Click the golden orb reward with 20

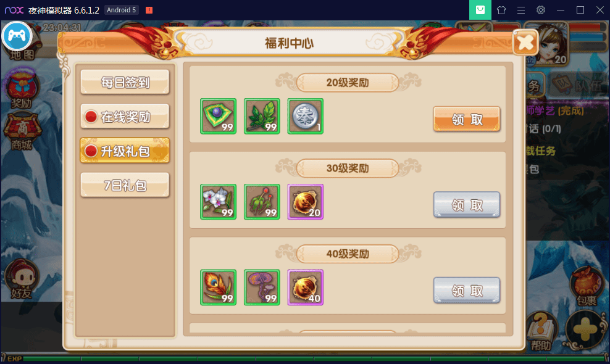pyautogui.click(x=306, y=202)
